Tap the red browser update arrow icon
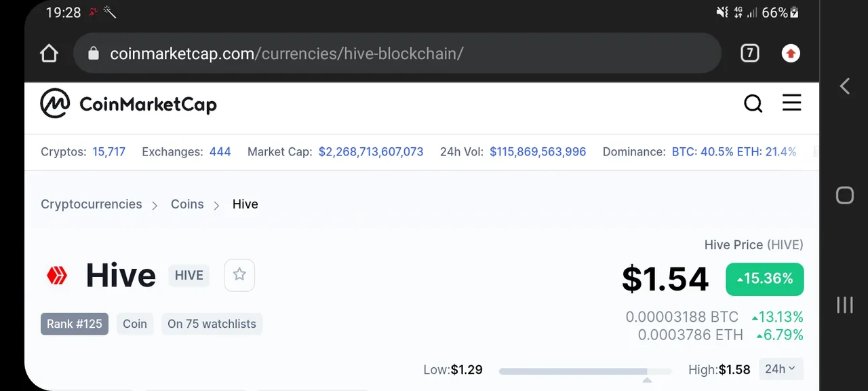Viewport: 868px width, 391px height. click(x=791, y=53)
